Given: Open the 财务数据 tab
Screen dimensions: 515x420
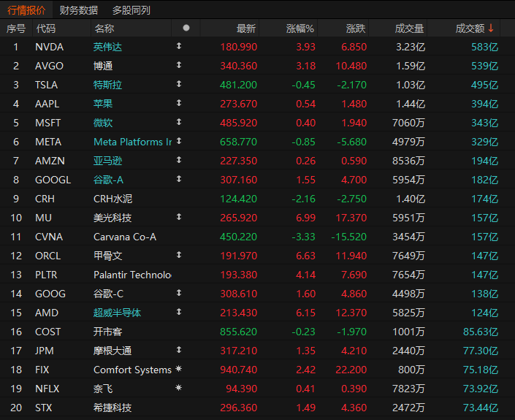Looking at the screenshot, I should click(x=79, y=10).
